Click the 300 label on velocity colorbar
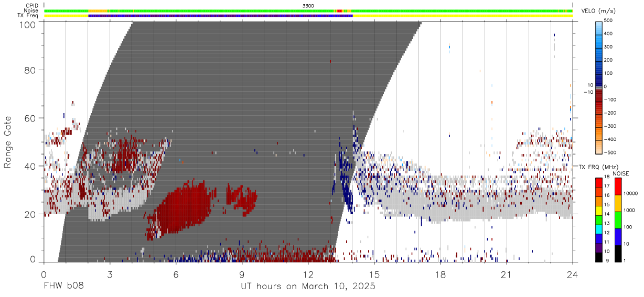644x297 pixels. tap(609, 47)
